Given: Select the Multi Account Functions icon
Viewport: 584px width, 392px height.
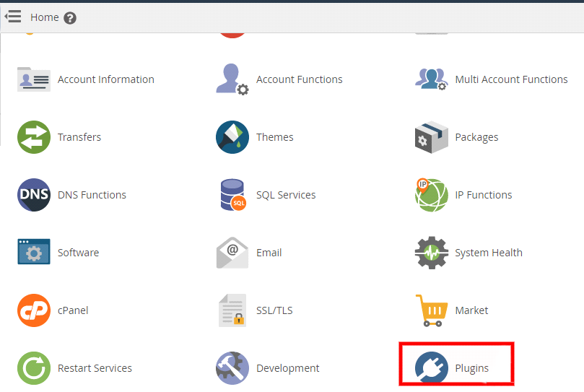Looking at the screenshot, I should click(x=431, y=79).
